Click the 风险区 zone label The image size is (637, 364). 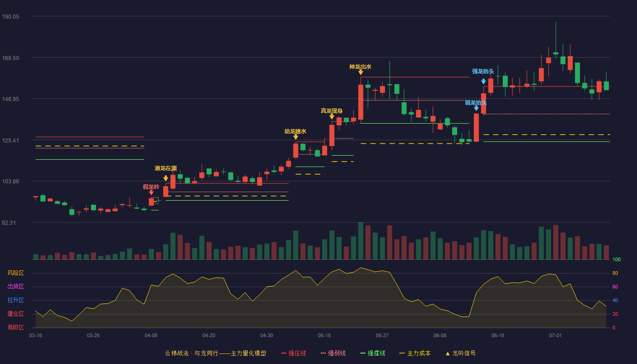coord(15,273)
